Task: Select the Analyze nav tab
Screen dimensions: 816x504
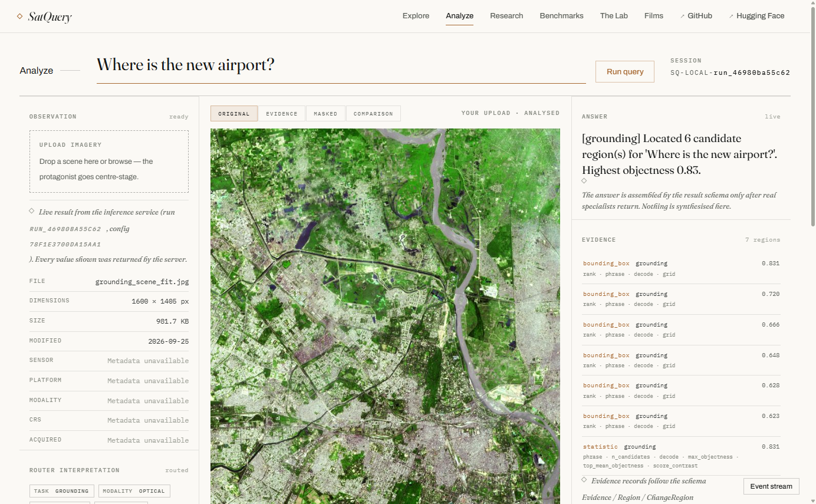Action: (459, 16)
